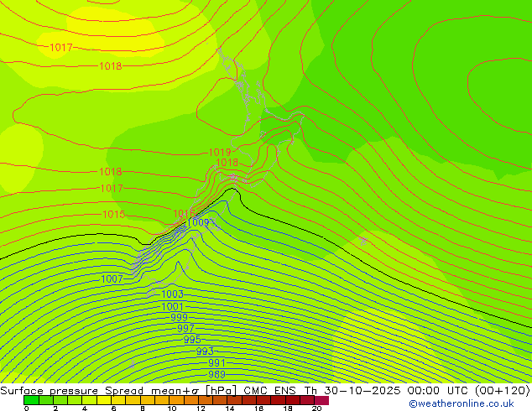Click the legend tick label 4
Screen dimensions: 532x411
point(85,408)
